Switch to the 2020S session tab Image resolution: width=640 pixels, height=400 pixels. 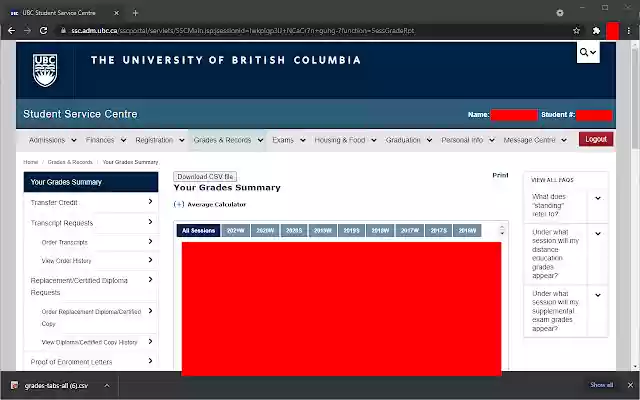pos(294,231)
